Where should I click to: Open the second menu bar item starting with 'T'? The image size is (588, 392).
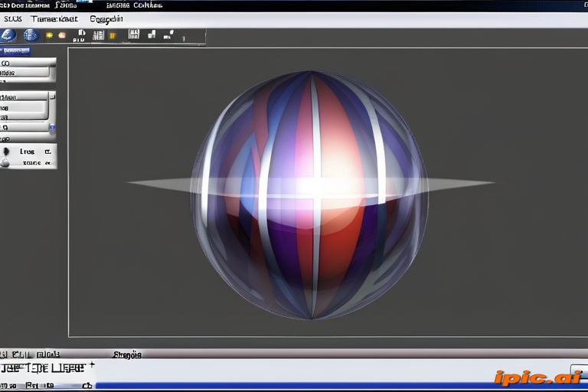click(54, 18)
